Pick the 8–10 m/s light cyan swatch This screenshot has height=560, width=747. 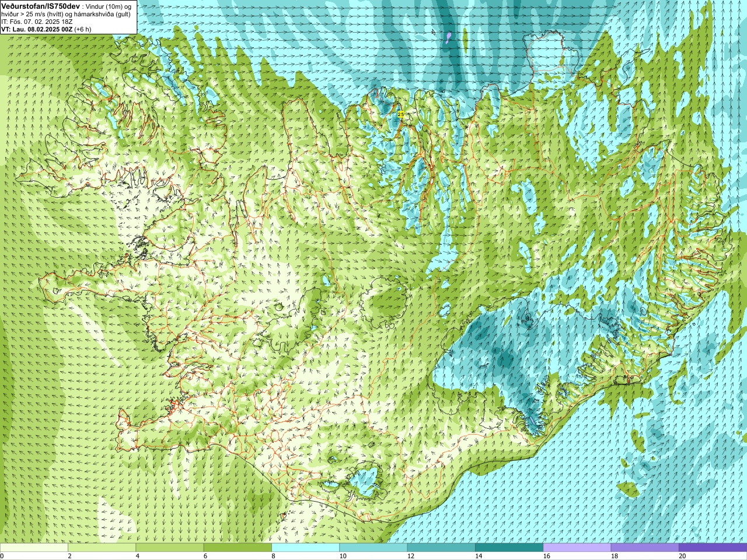tap(305, 548)
